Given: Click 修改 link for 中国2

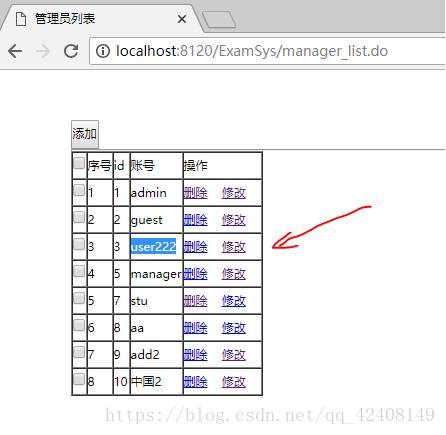Looking at the screenshot, I should tap(234, 382).
